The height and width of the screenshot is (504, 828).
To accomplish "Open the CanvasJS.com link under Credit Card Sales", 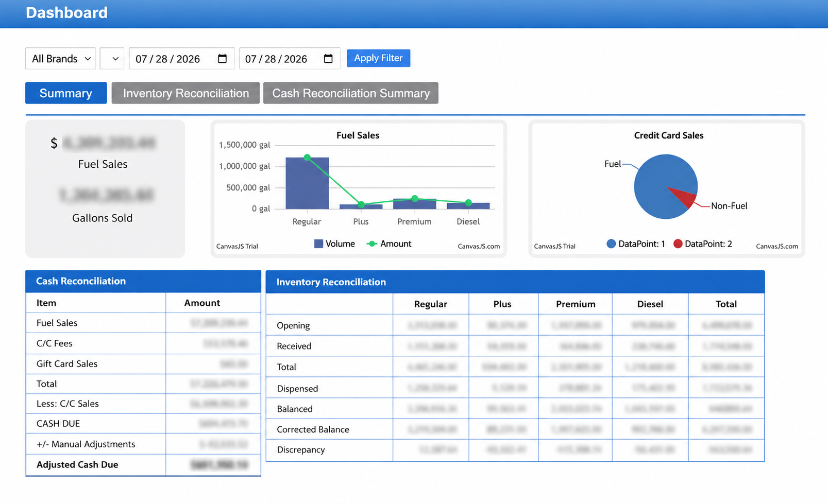I will click(777, 246).
